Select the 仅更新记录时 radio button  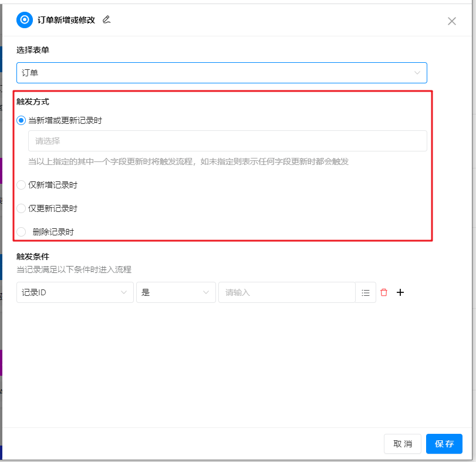(x=22, y=208)
